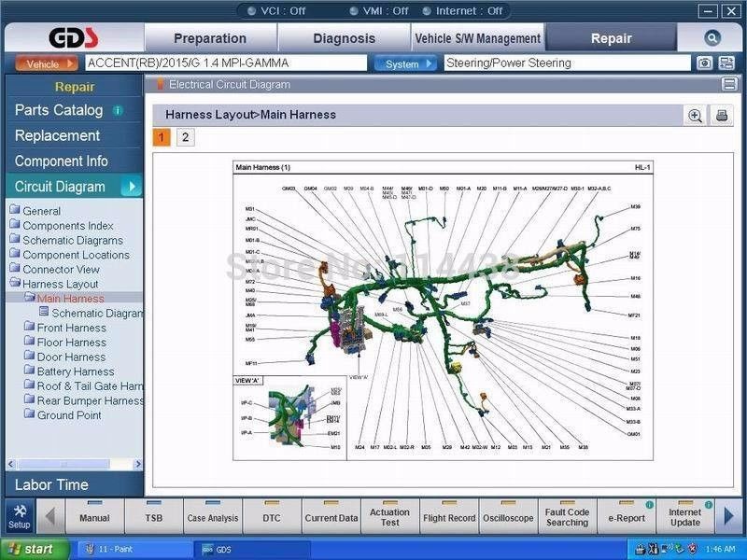Click the GDS logo
The height and width of the screenshot is (560, 747).
click(74, 38)
